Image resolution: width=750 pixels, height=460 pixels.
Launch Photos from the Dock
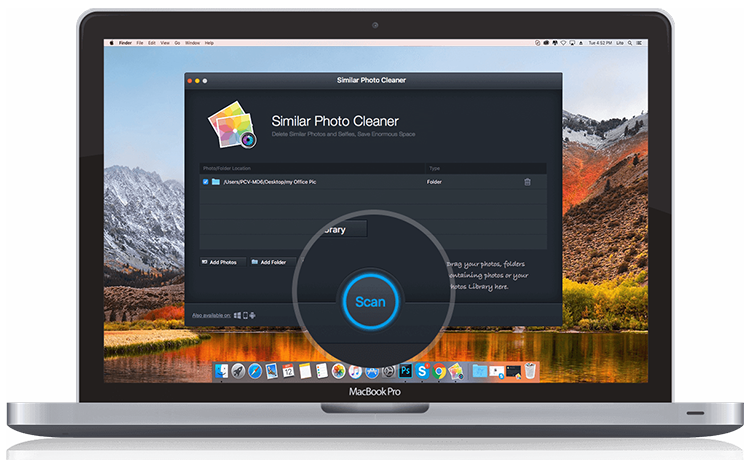(x=339, y=371)
